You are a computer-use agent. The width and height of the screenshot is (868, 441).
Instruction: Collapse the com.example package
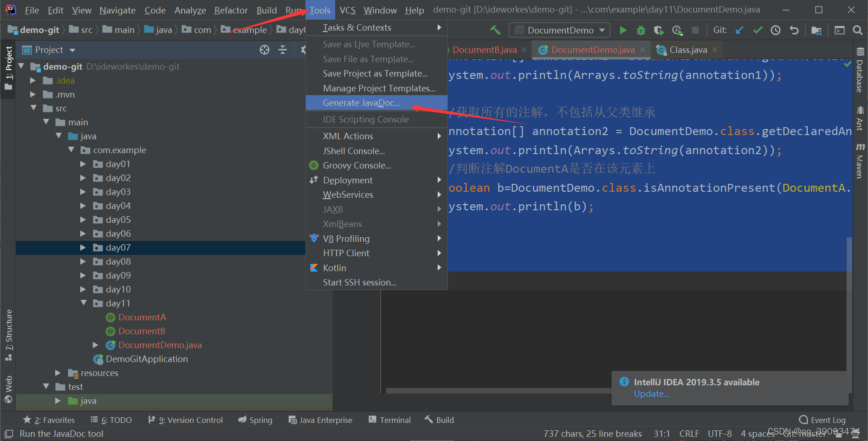point(71,150)
